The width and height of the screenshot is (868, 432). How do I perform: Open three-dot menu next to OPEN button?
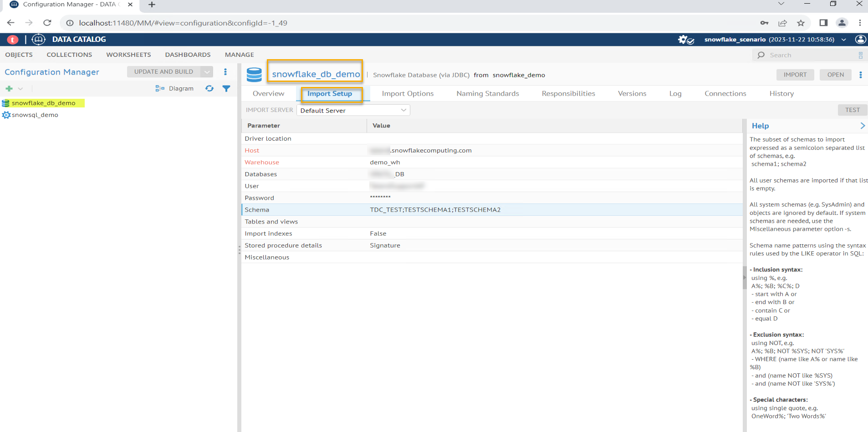tap(860, 75)
